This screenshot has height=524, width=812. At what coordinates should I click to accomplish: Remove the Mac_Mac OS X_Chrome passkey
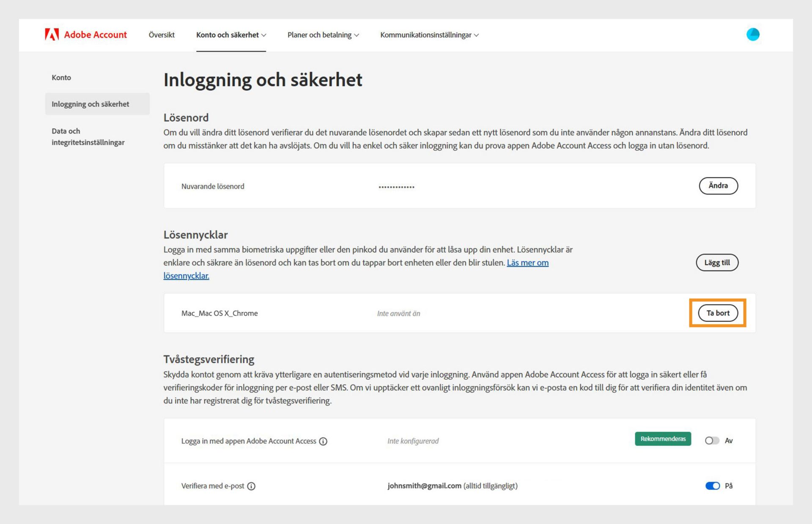pos(718,313)
